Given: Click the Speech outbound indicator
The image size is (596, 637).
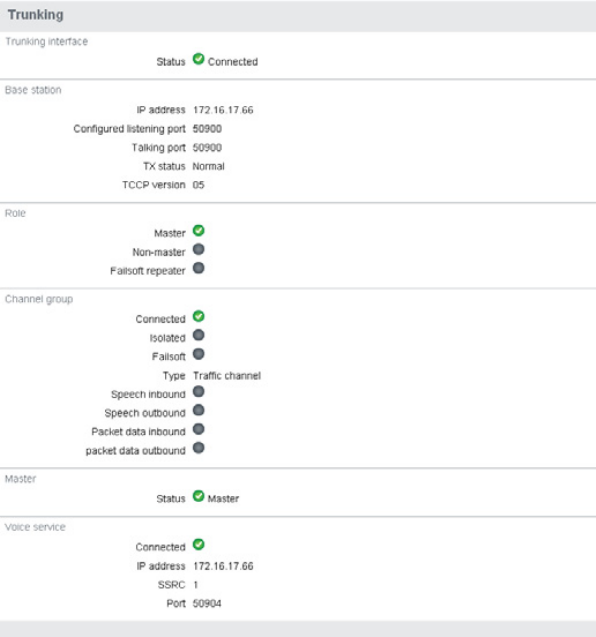Looking at the screenshot, I should point(198,410).
